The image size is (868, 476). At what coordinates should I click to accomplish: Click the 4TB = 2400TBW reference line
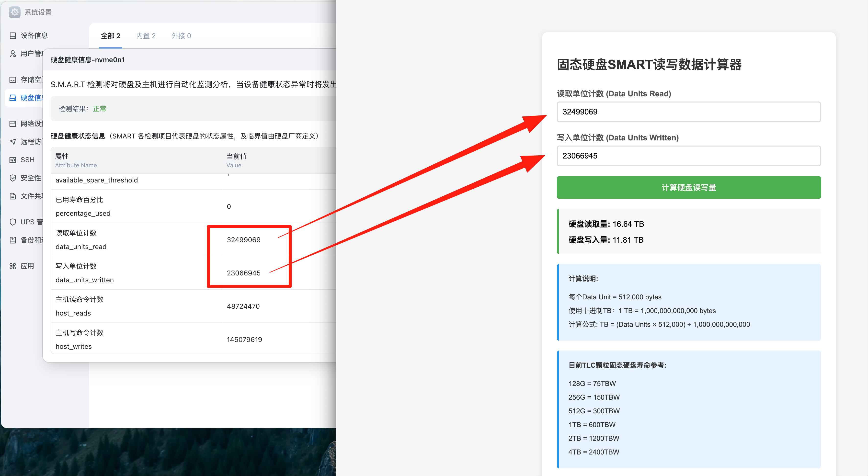[594, 452]
